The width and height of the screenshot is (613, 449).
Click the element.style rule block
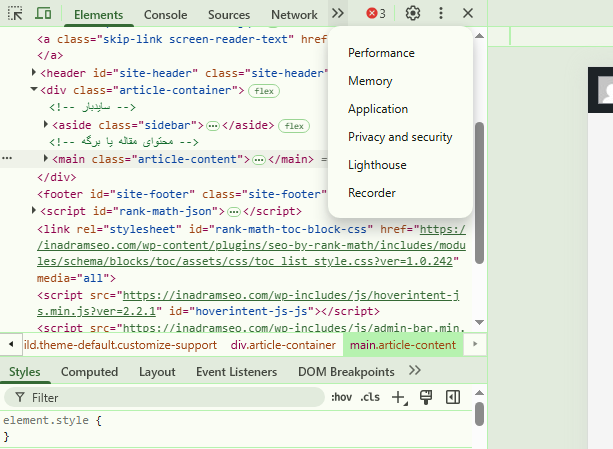pos(236,428)
